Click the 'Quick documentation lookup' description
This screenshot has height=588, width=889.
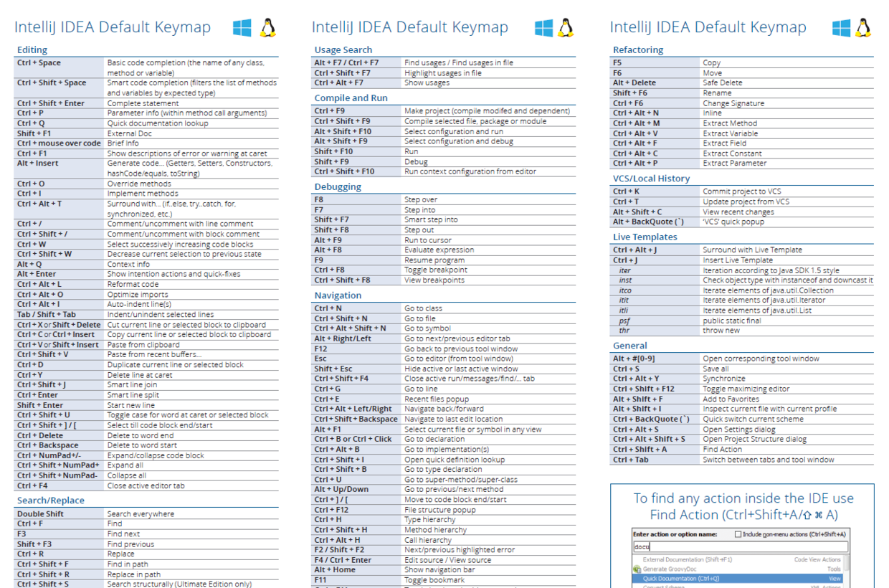coord(158,123)
